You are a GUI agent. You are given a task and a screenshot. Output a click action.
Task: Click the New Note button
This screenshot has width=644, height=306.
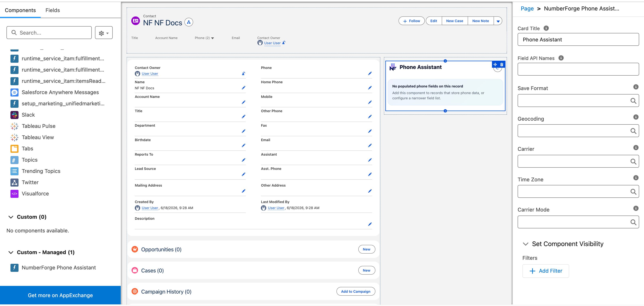pyautogui.click(x=481, y=21)
